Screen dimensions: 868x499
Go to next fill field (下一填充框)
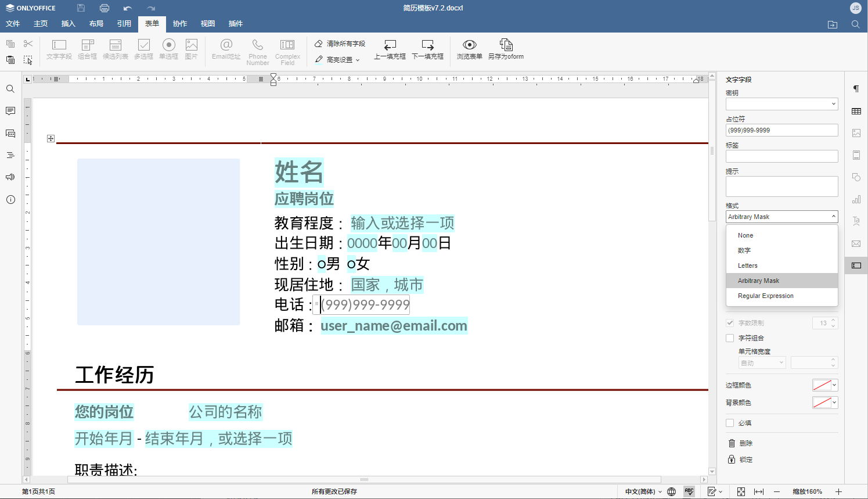[427, 49]
